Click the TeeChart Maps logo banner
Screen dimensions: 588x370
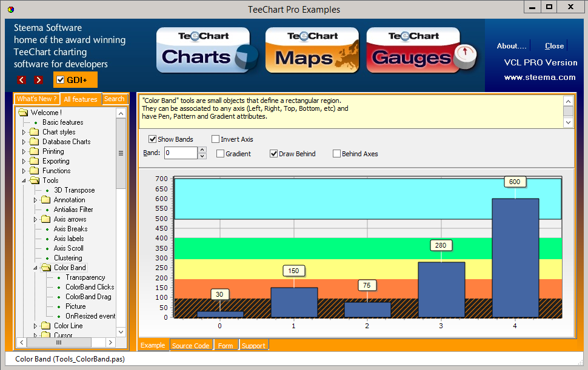[312, 50]
